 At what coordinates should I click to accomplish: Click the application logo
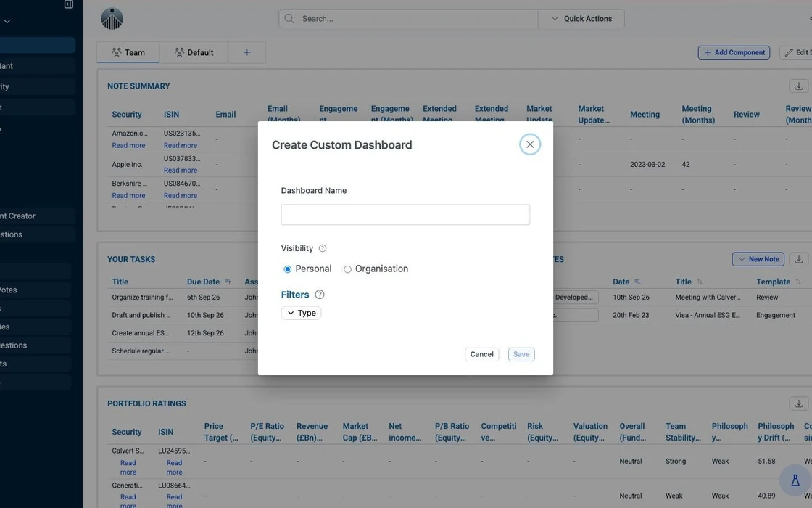tap(112, 19)
